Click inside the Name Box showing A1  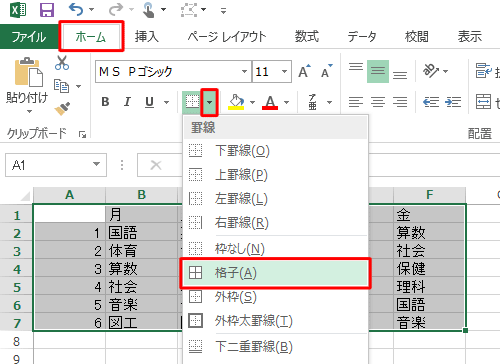[48, 165]
